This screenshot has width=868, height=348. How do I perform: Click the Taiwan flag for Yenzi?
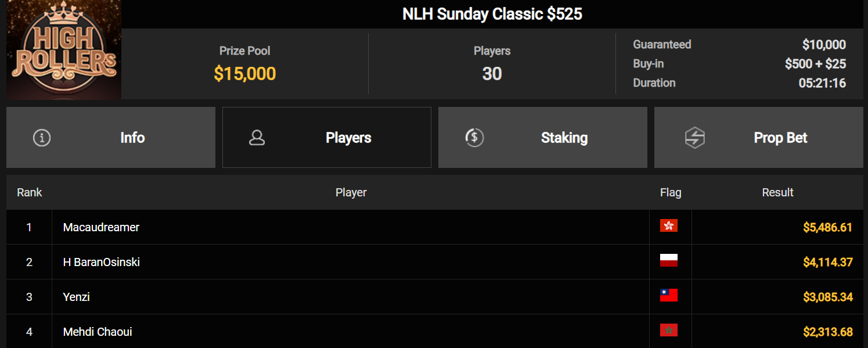(669, 296)
